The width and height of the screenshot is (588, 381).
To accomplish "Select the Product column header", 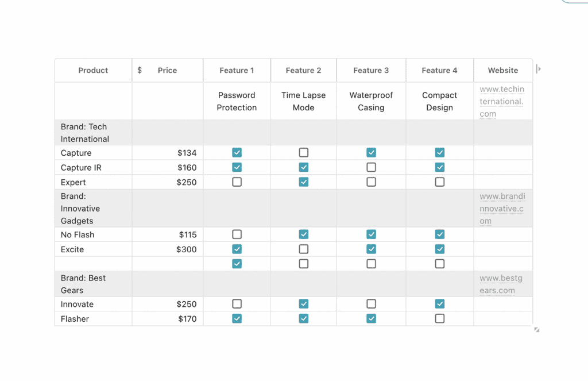I will pyautogui.click(x=93, y=71).
